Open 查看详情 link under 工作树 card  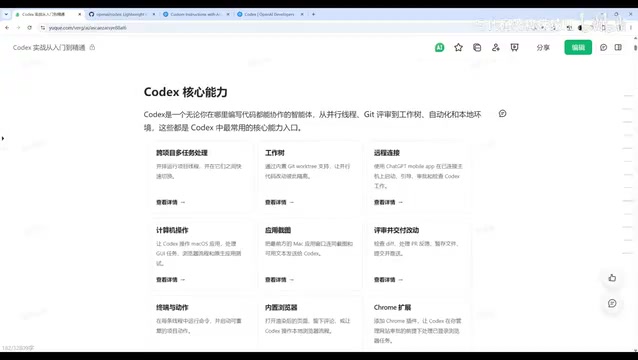click(x=279, y=202)
